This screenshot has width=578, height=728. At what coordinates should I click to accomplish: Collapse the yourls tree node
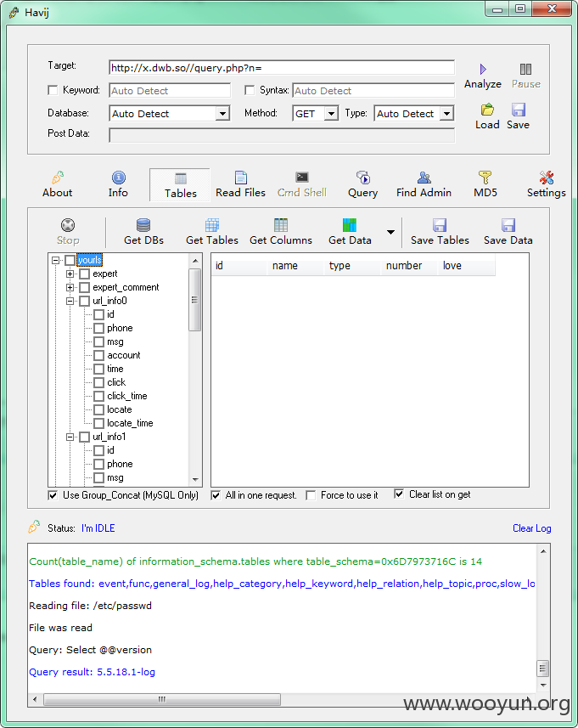[56, 260]
